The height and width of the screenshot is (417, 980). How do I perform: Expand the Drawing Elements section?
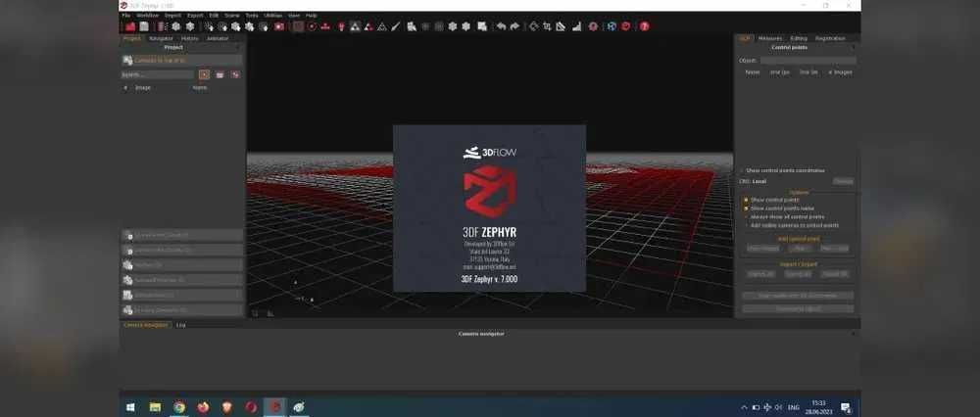coord(181,309)
